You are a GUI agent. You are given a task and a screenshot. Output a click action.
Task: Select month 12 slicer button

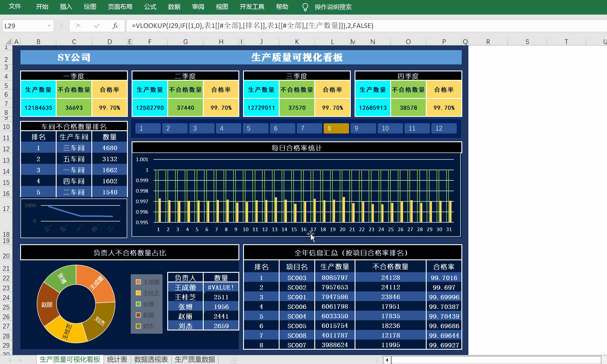pos(444,128)
